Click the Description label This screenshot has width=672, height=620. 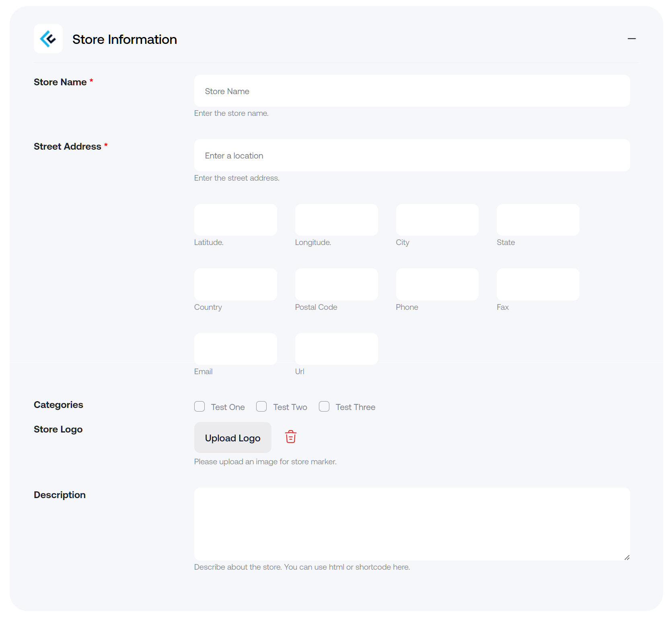click(x=60, y=495)
